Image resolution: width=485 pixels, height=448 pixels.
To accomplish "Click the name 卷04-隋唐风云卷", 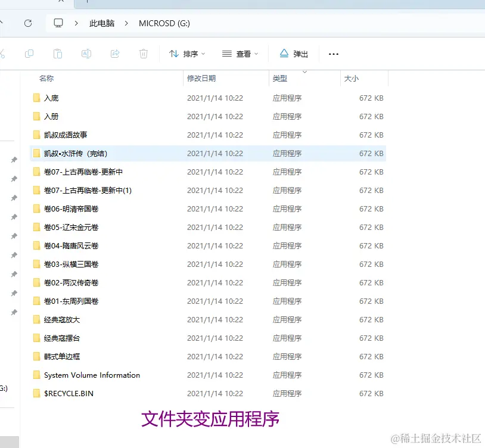I will (71, 246).
